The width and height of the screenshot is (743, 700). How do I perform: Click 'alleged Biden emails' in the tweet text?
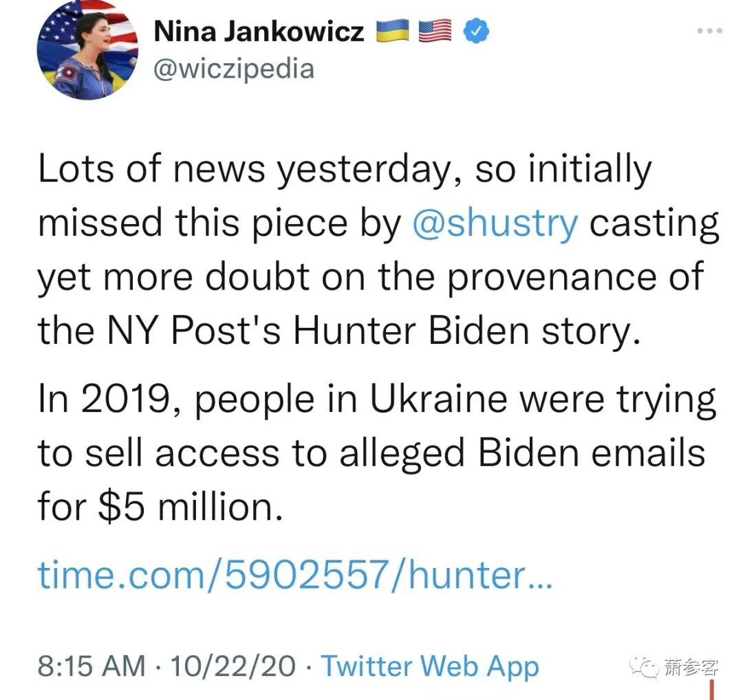(x=524, y=454)
